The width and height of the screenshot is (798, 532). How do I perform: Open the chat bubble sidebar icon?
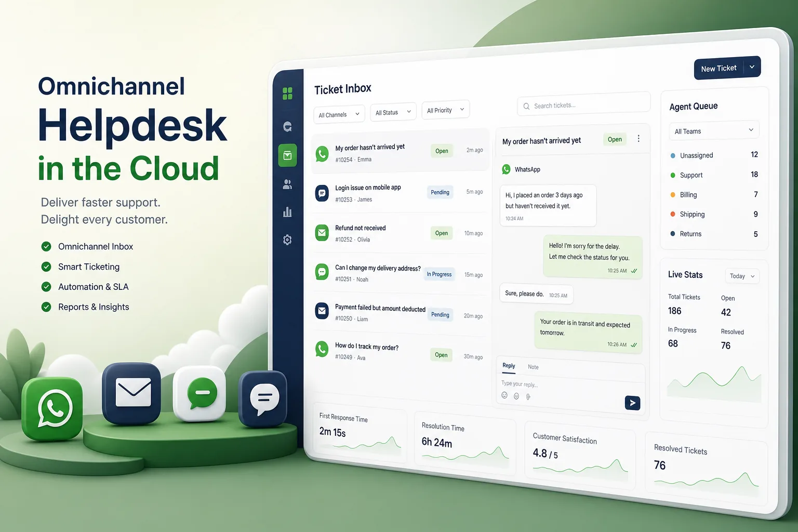[287, 126]
